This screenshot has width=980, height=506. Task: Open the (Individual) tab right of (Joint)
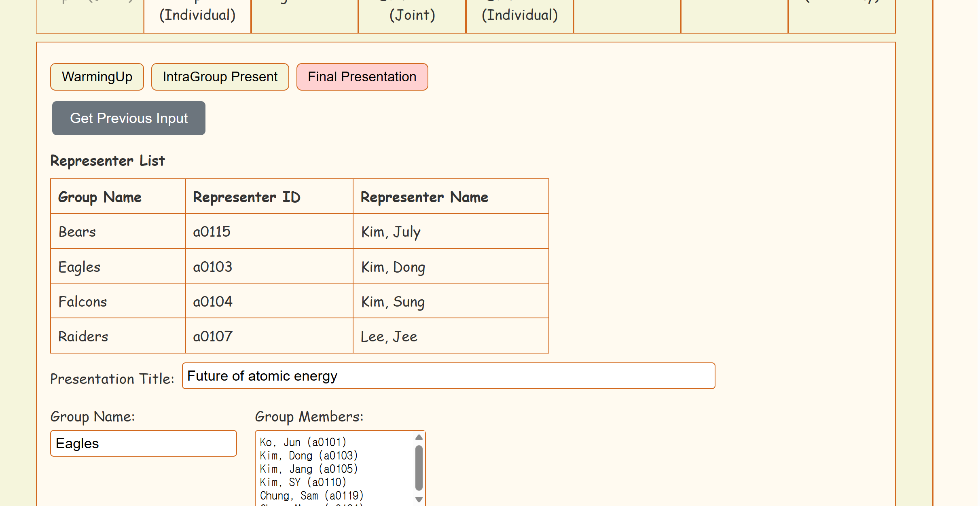pos(520,15)
